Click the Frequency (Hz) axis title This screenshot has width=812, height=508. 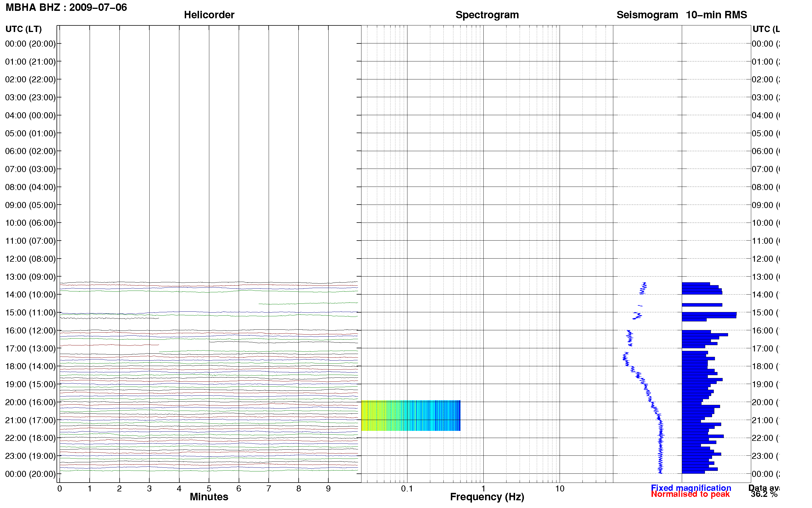487,497
